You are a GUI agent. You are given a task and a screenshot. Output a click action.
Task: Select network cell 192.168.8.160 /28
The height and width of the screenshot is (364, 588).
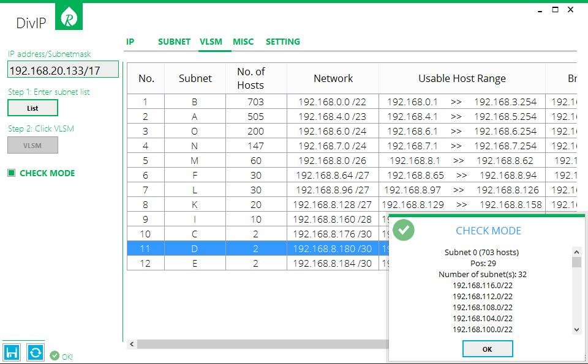(x=333, y=219)
